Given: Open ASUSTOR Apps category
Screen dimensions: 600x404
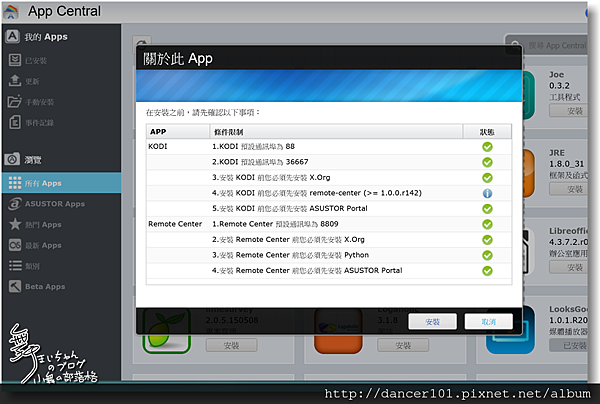Looking at the screenshot, I should (55, 204).
